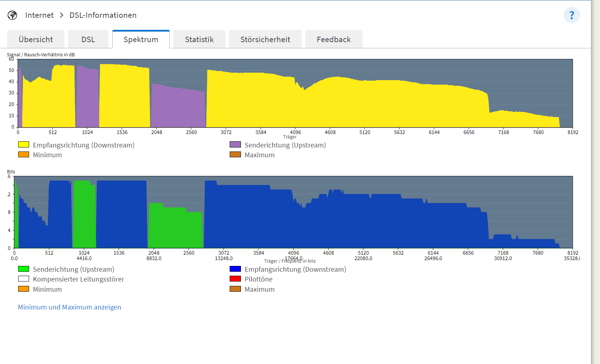The width and height of the screenshot is (600, 364).
Task: Open the DSL tab
Action: click(88, 39)
